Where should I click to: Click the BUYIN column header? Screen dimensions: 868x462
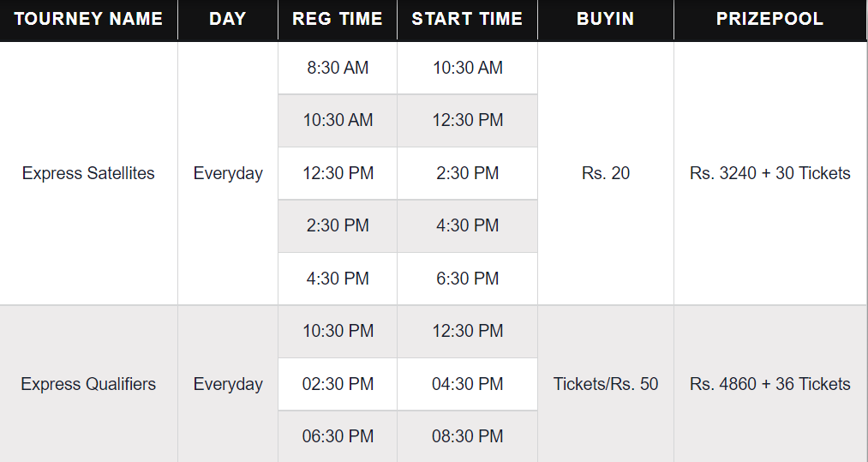point(606,20)
